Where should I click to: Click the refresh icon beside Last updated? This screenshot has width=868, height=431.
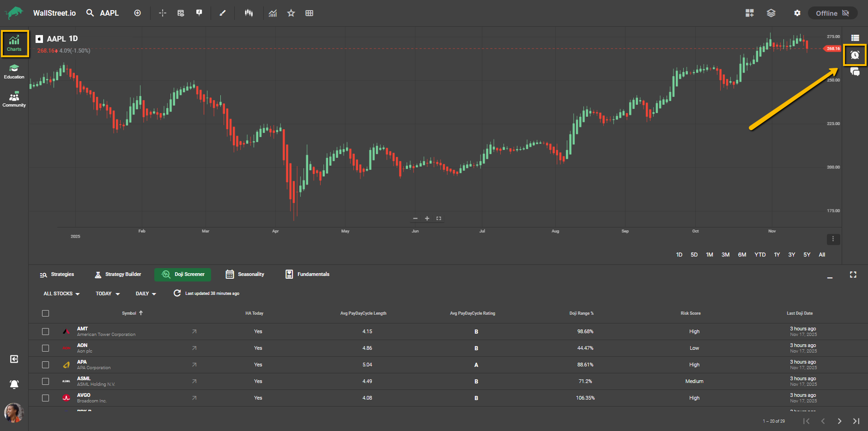pyautogui.click(x=177, y=293)
